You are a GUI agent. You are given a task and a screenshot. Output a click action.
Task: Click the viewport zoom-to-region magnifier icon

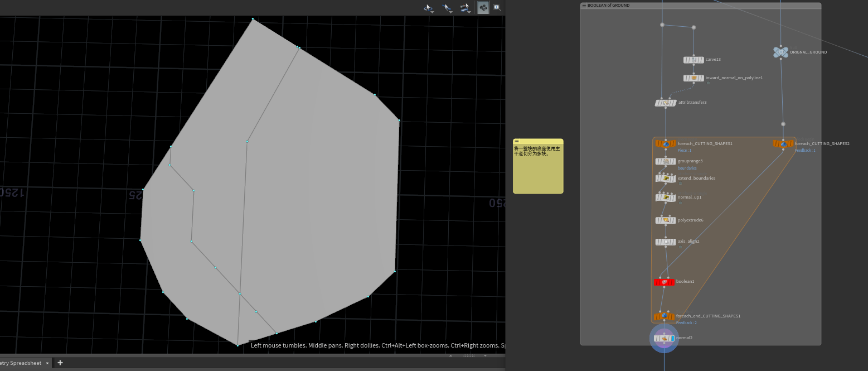click(497, 7)
